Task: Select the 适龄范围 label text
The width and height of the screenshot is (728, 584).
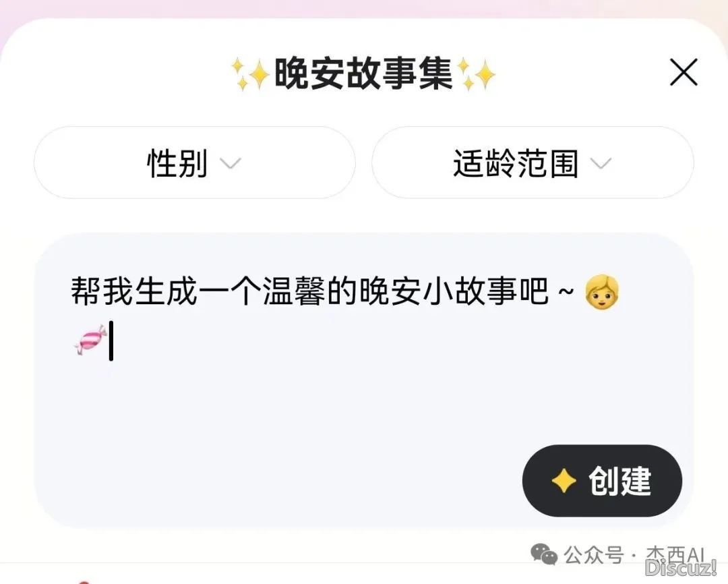Action: click(516, 163)
